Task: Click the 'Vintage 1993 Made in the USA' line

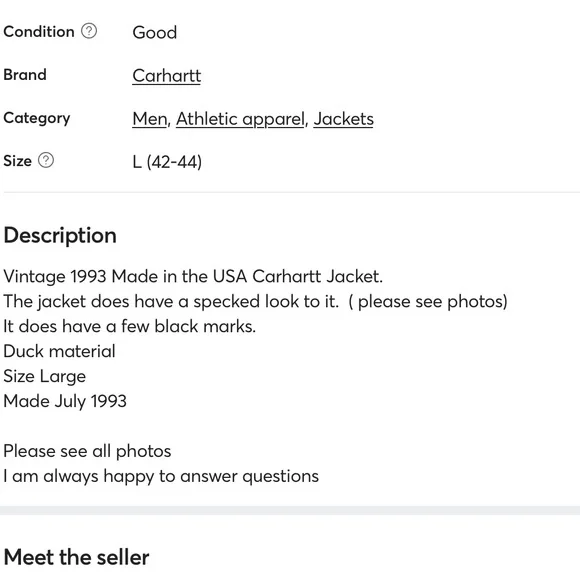Action: click(x=193, y=276)
